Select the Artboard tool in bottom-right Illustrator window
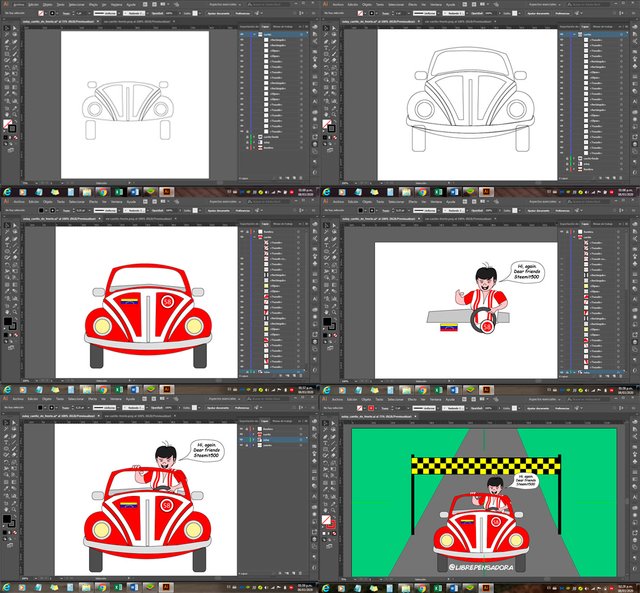Image resolution: width=640 pixels, height=593 pixels. tap(326, 504)
